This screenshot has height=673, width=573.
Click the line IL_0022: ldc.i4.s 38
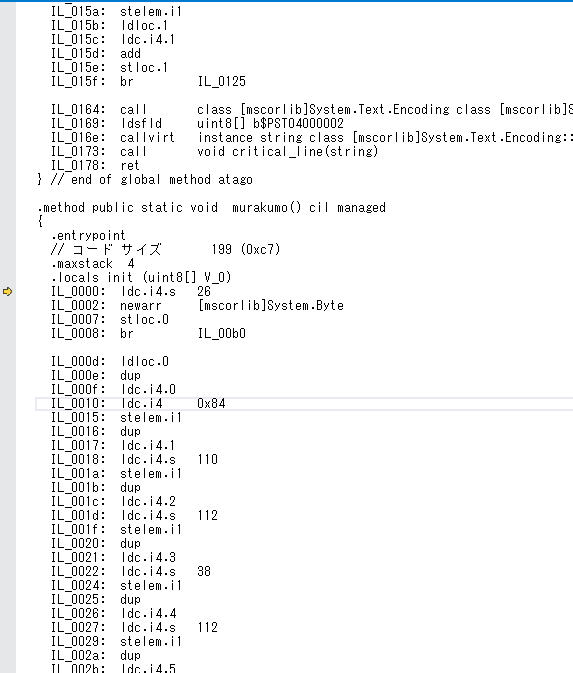131,572
